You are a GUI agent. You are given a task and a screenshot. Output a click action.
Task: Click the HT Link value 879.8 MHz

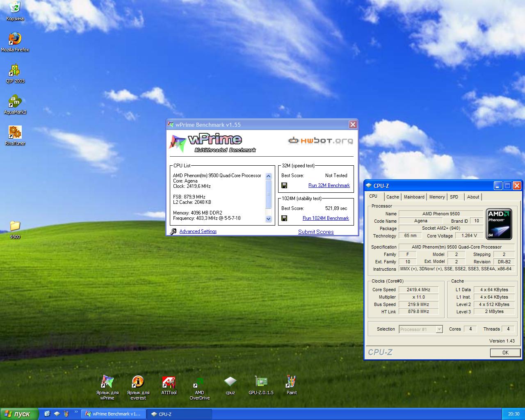click(418, 311)
